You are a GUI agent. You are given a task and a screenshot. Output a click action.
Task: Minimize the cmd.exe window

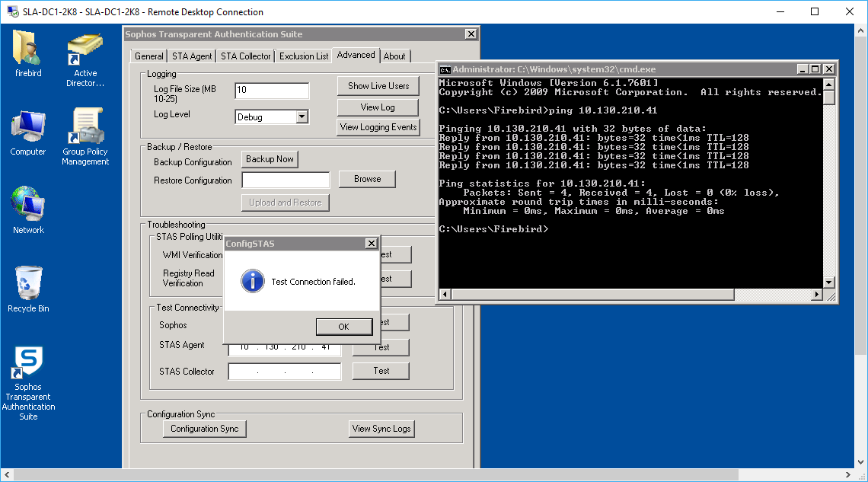point(802,69)
